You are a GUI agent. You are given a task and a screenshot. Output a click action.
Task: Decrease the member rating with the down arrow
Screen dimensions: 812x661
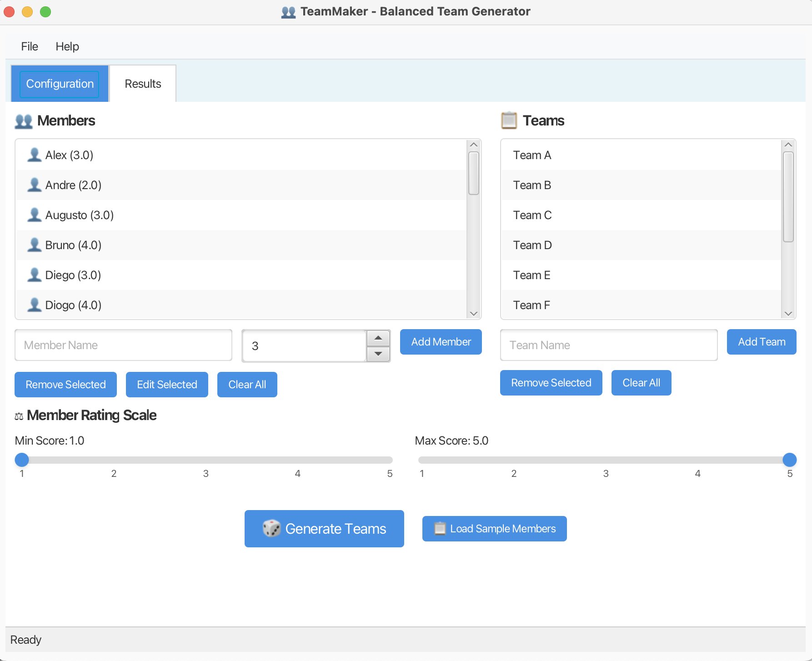[378, 354]
